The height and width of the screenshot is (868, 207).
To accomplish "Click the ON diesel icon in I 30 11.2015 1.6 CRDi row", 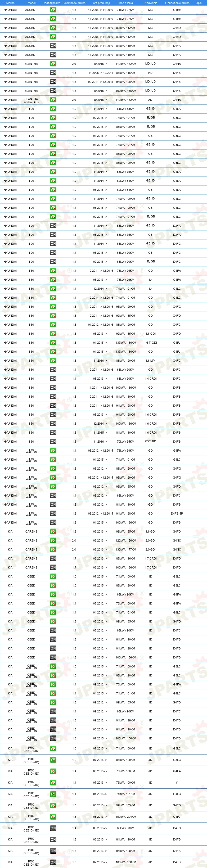I will pos(53,433).
